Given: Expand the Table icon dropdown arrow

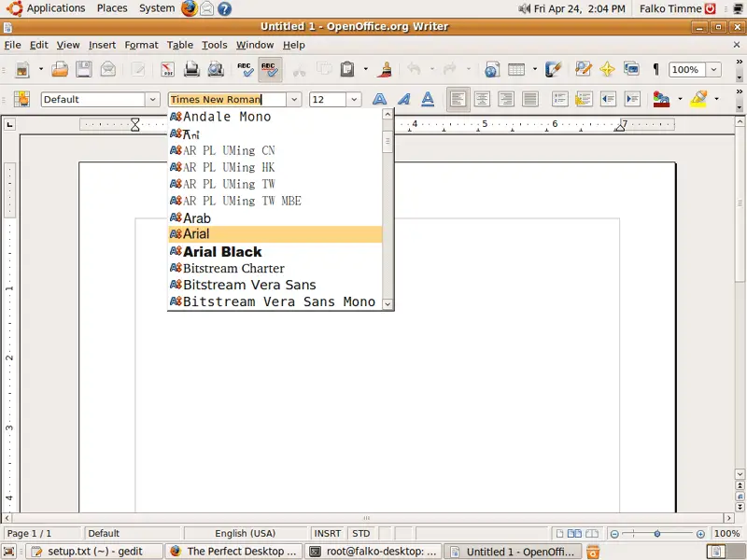Looking at the screenshot, I should point(535,69).
